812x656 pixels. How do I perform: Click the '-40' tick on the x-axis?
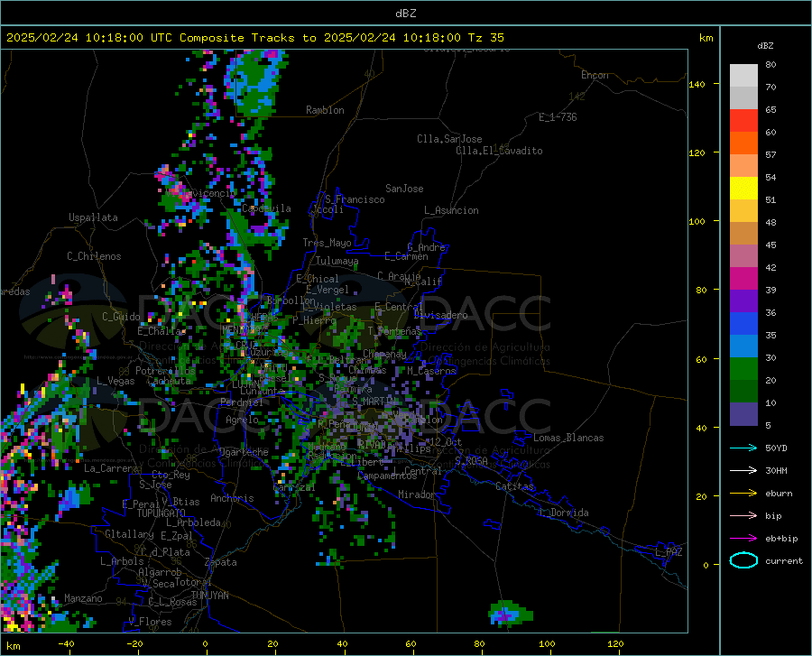click(66, 643)
